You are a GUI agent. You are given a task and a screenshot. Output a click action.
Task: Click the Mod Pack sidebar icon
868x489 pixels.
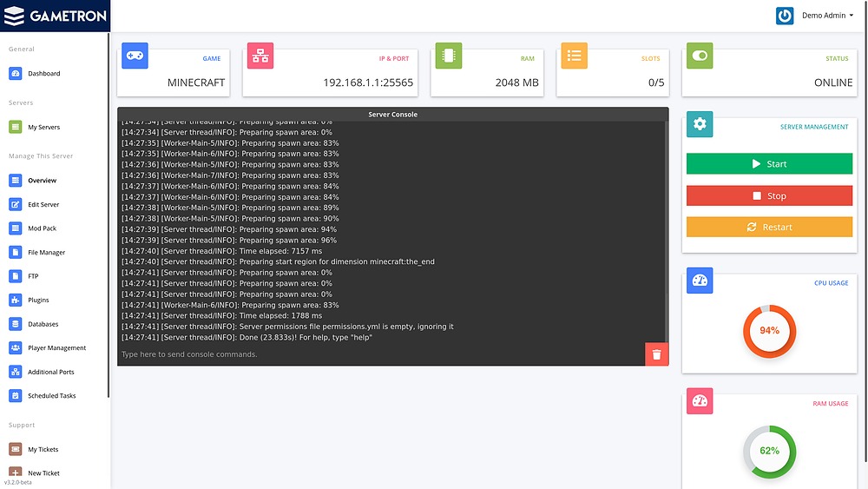[x=16, y=228]
